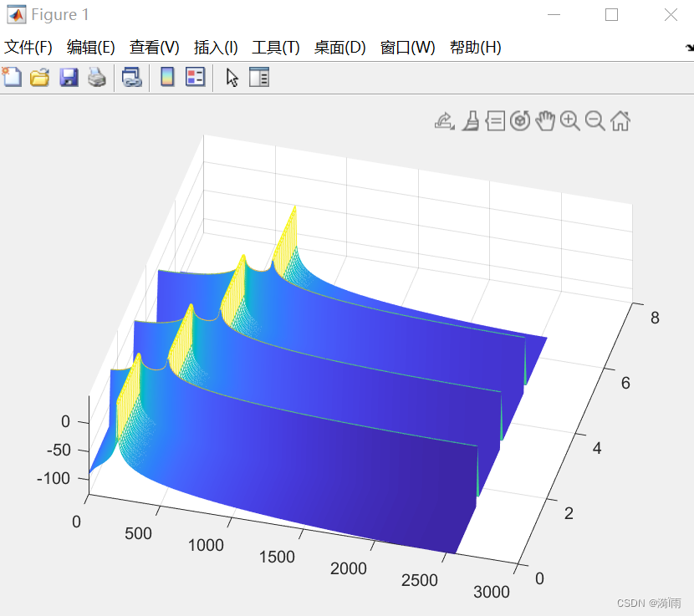This screenshot has width=694, height=616.
Task: Restore the default view with Home icon
Action: tap(620, 120)
